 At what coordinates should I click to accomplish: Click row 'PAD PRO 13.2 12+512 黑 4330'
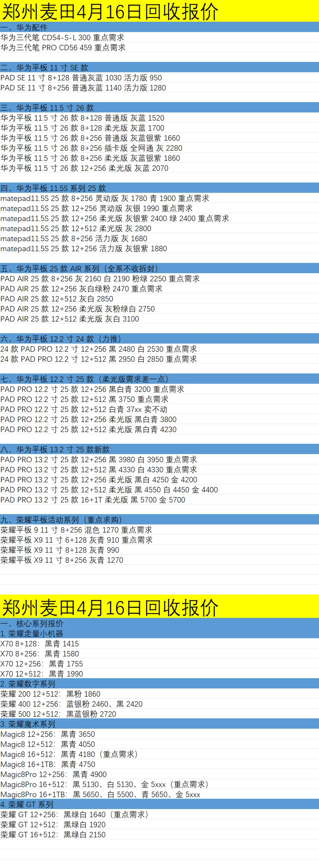(159, 470)
